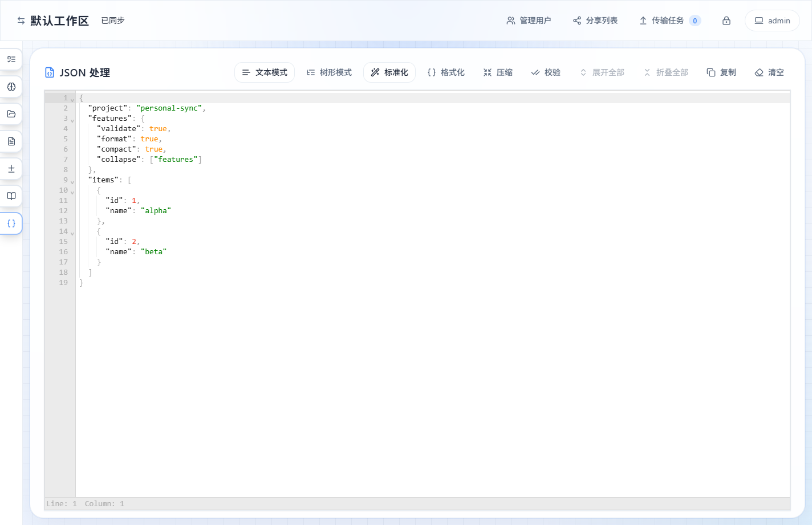Click the "format" key on line 5

(x=114, y=139)
